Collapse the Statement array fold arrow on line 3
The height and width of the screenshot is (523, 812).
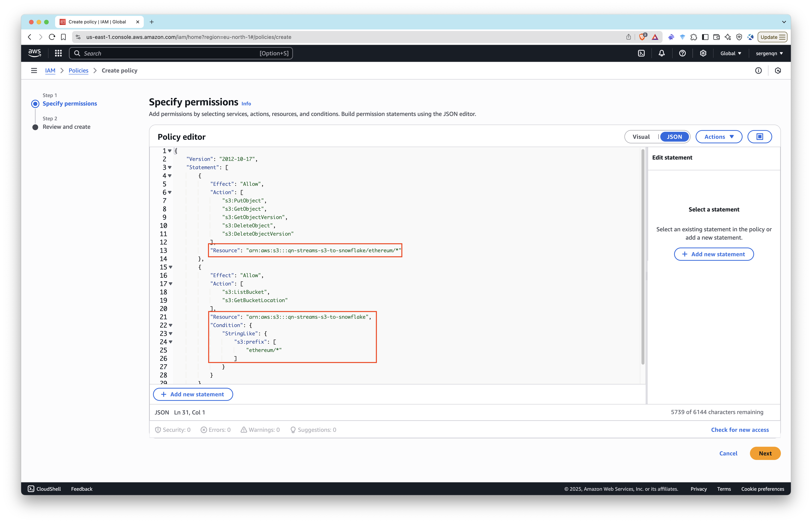pos(170,167)
